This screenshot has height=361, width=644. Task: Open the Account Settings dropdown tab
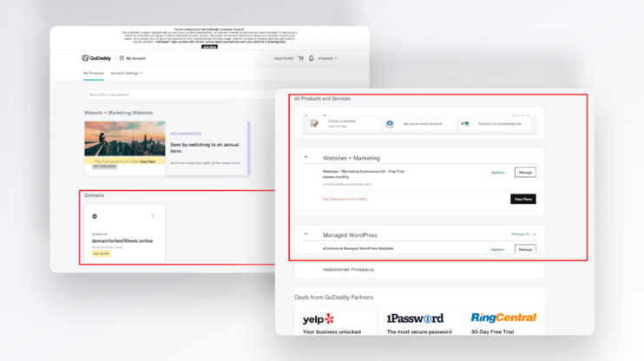pos(127,73)
